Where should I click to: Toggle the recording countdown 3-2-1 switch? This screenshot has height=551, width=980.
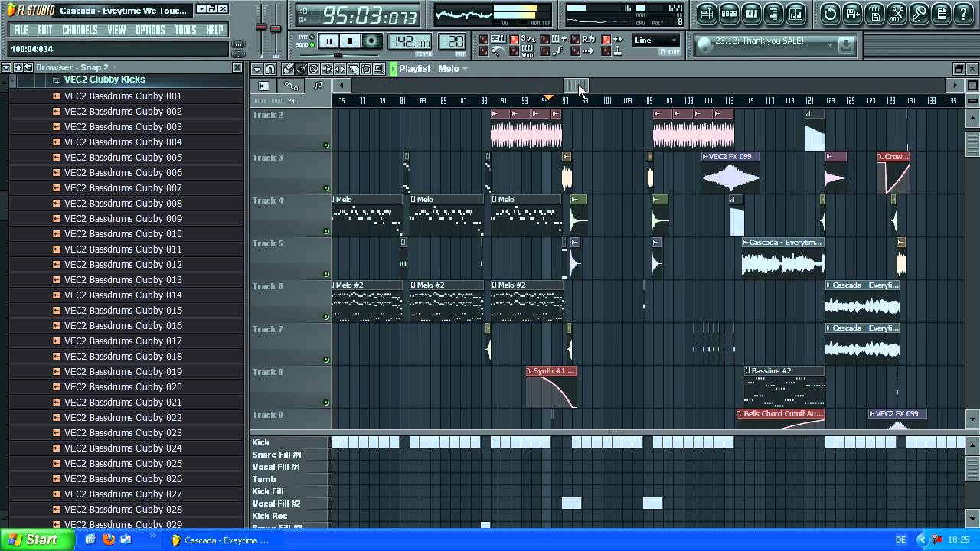point(514,39)
